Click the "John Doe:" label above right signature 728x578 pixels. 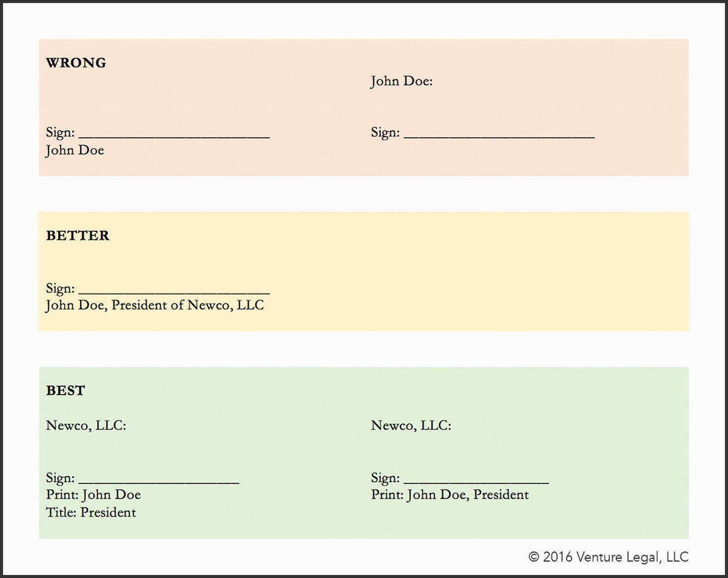(402, 81)
